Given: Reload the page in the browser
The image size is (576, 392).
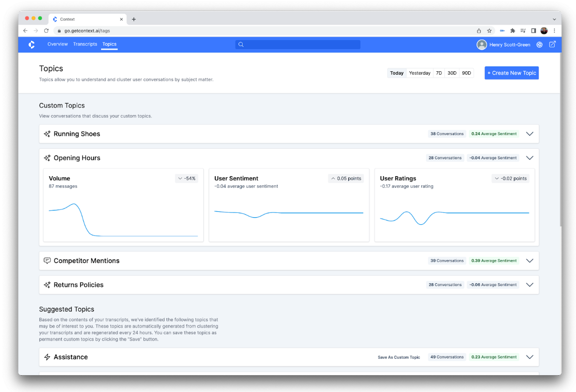Looking at the screenshot, I should click(46, 30).
